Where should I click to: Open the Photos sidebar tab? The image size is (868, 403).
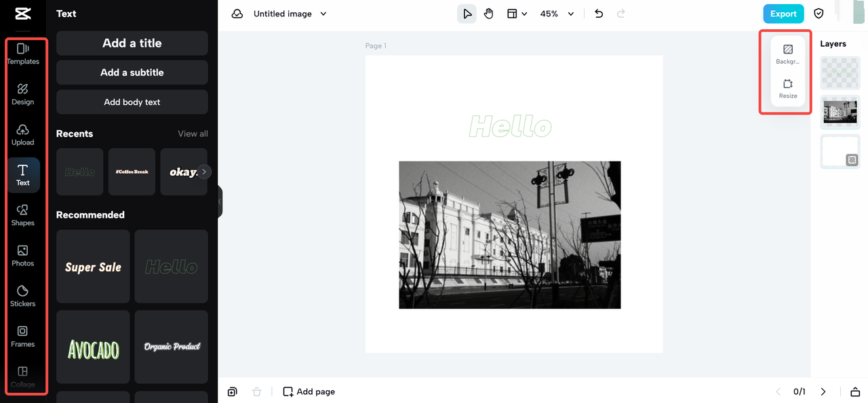pyautogui.click(x=23, y=256)
